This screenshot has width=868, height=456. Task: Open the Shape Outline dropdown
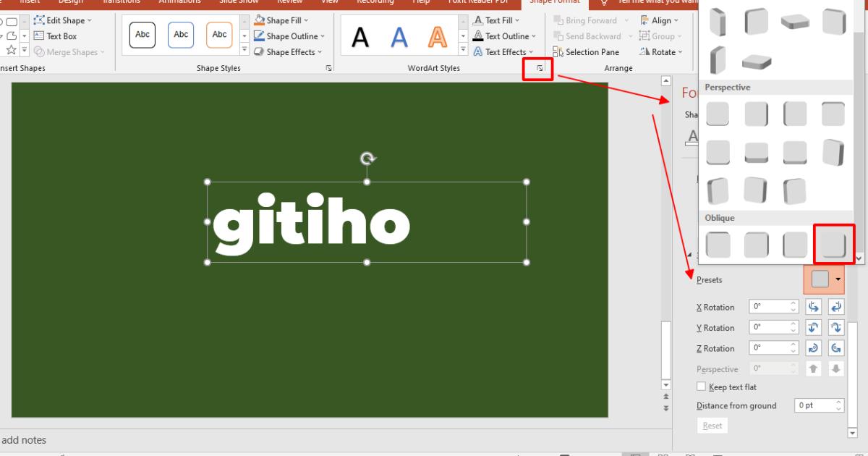click(x=289, y=36)
